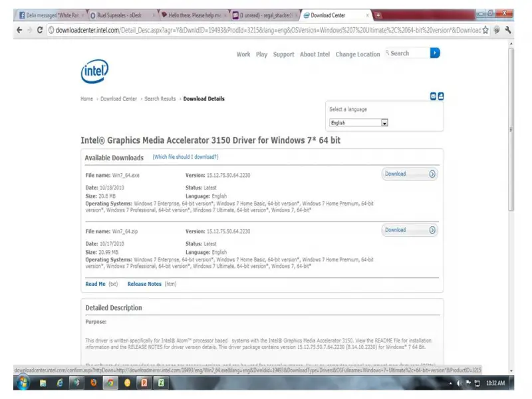Switch to the Yahoo Mail '(1 unread)' tab
The image size is (532, 399).
(x=264, y=15)
